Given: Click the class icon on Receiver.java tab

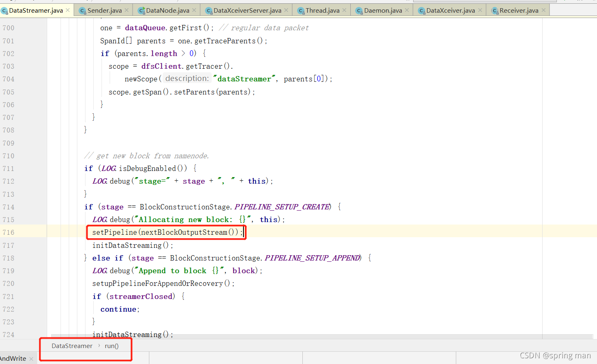Looking at the screenshot, I should coord(495,11).
